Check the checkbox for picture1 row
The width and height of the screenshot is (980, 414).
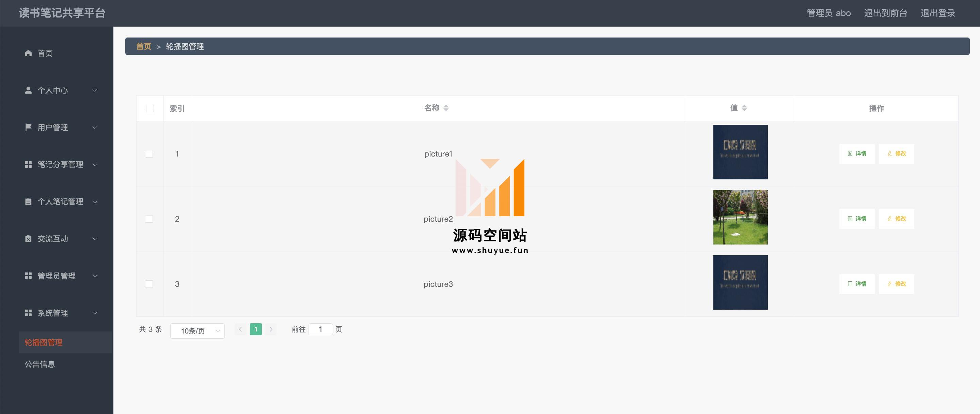[149, 154]
